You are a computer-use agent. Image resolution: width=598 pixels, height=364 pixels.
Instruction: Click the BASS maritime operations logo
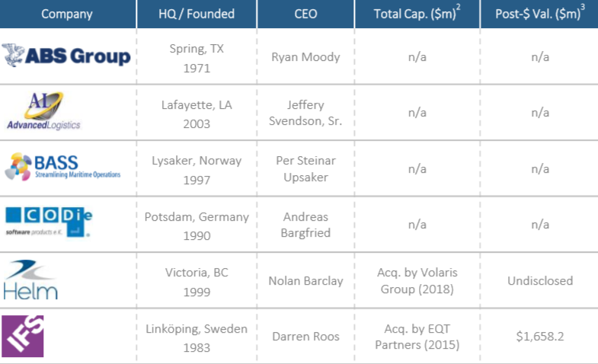coord(62,168)
